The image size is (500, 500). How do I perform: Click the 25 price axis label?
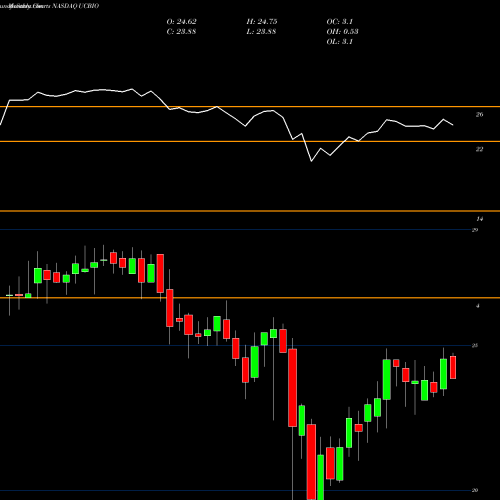[x=475, y=346]
